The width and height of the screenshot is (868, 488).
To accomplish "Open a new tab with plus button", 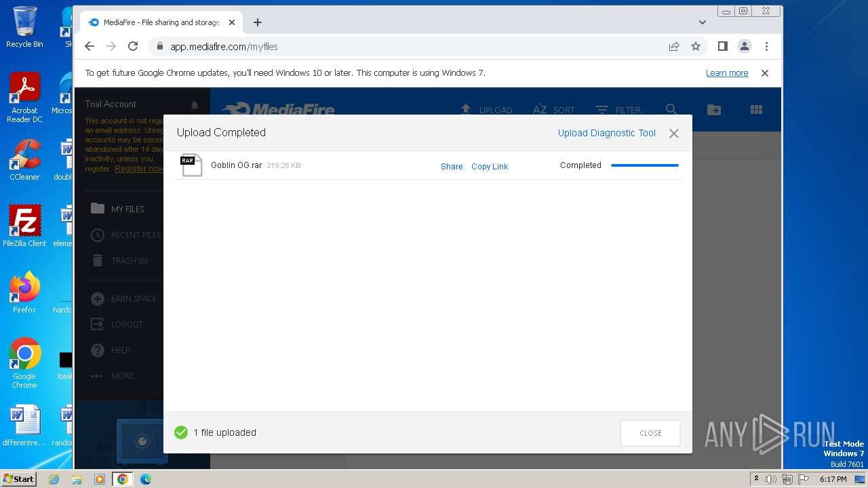I will (x=258, y=22).
